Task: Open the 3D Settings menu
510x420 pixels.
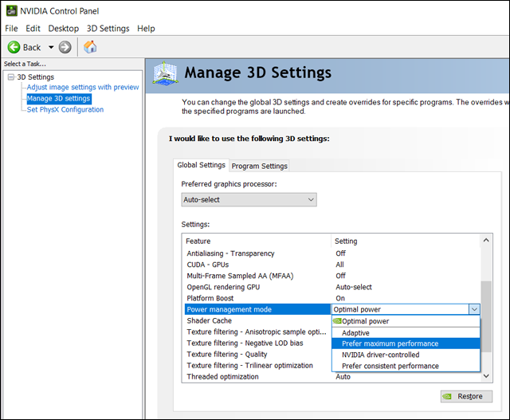Action: click(108, 29)
